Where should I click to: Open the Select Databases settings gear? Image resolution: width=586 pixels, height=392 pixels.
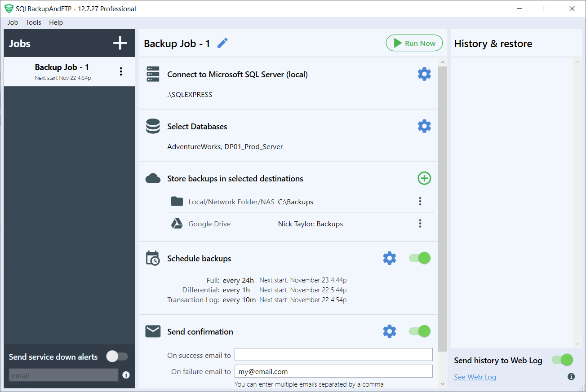[424, 126]
